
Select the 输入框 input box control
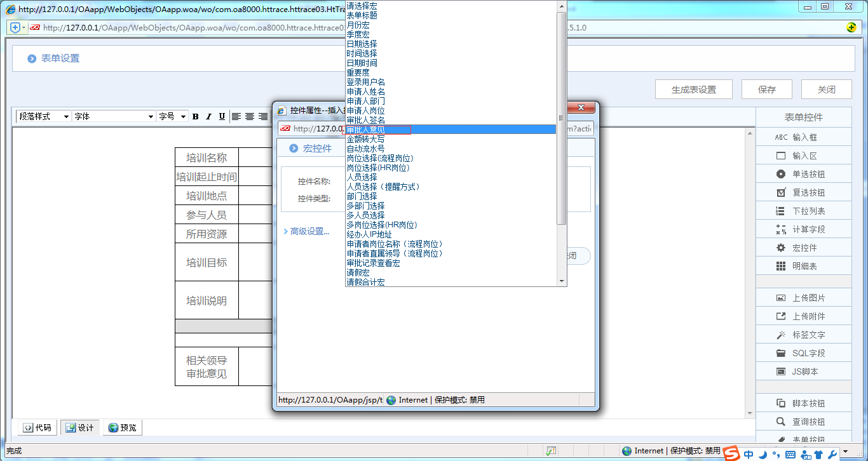coord(803,136)
